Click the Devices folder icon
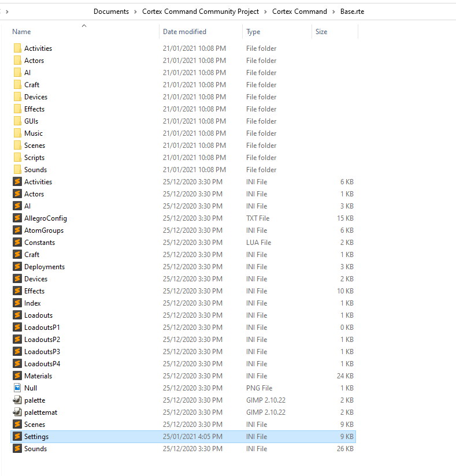The height and width of the screenshot is (476, 456). coord(17,97)
